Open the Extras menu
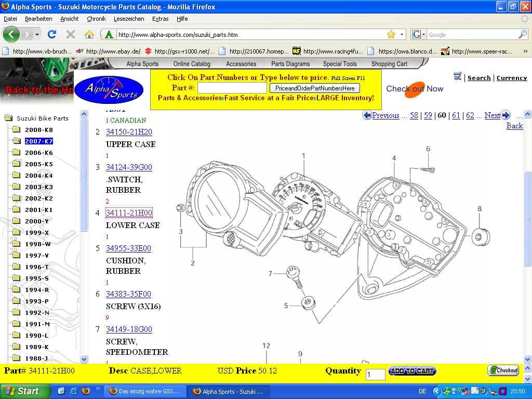 [160, 19]
